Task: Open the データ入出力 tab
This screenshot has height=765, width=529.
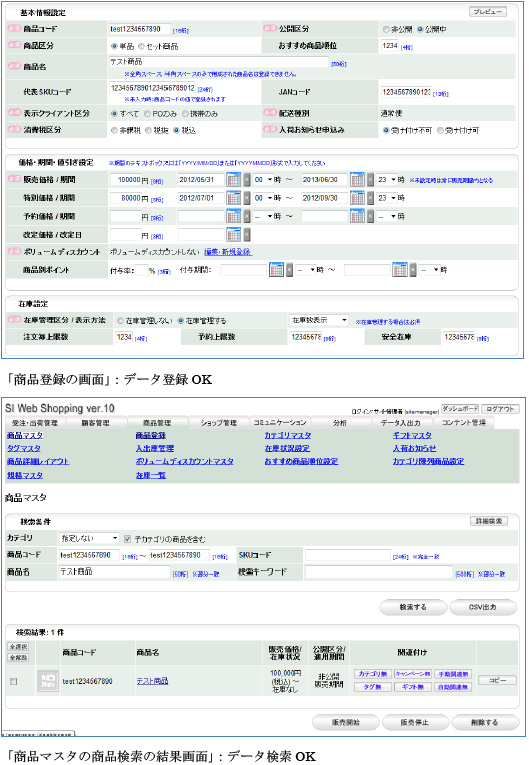Action: [x=401, y=423]
